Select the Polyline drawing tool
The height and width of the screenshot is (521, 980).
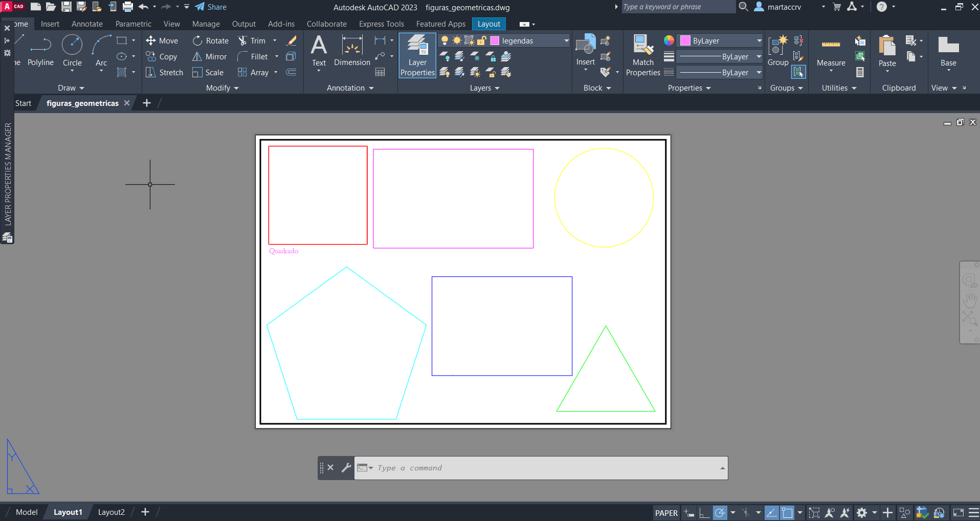(x=40, y=50)
